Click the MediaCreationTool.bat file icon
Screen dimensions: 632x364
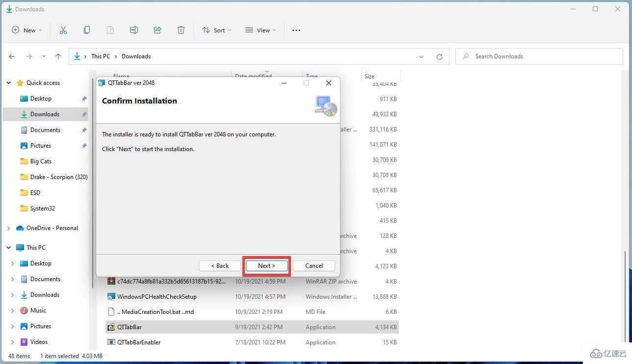[x=111, y=312]
